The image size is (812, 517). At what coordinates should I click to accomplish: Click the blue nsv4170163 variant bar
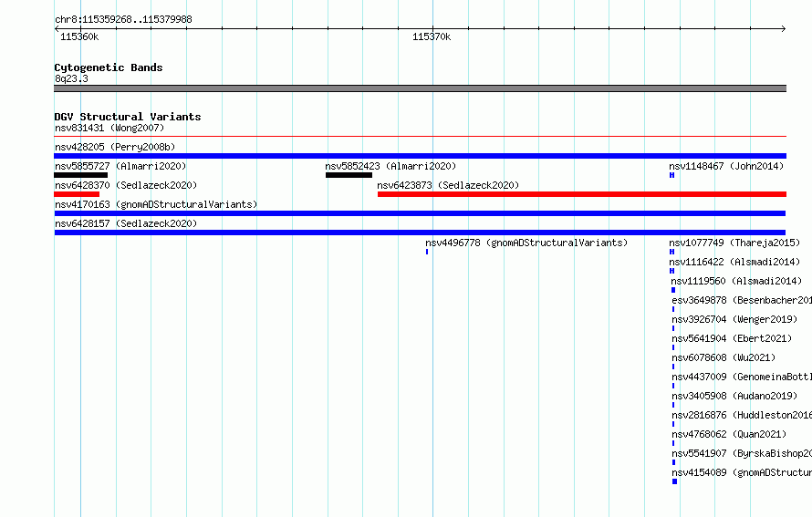tap(420, 213)
